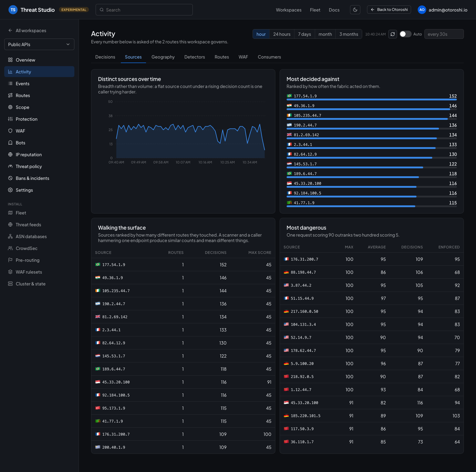This screenshot has width=476, height=472.
Task: Open the every 30s interval dropdown
Action: 444,34
